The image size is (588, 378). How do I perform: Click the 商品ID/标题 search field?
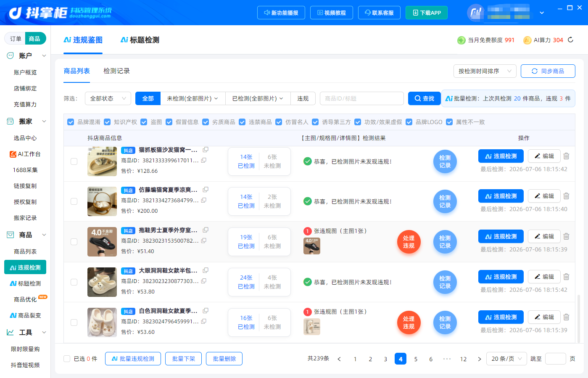[362, 98]
